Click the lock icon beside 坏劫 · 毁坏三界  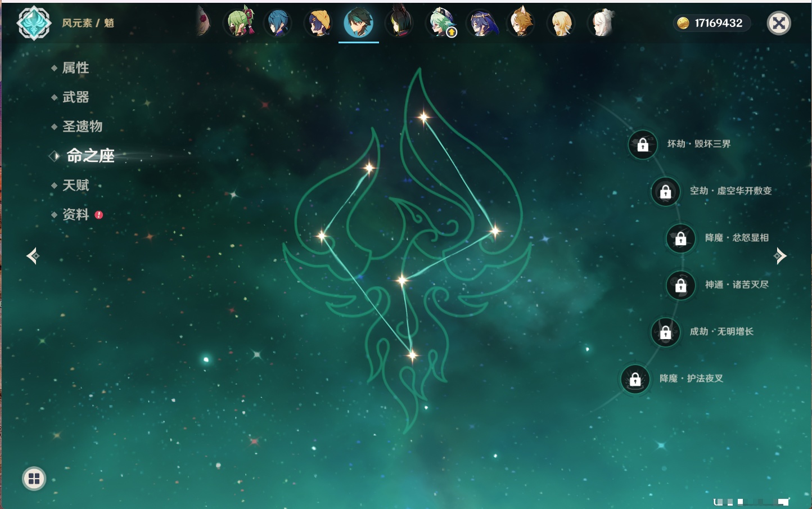coord(643,145)
